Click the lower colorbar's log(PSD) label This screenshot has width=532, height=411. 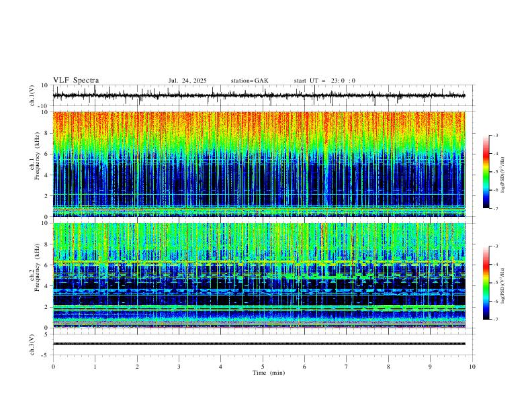502,285
